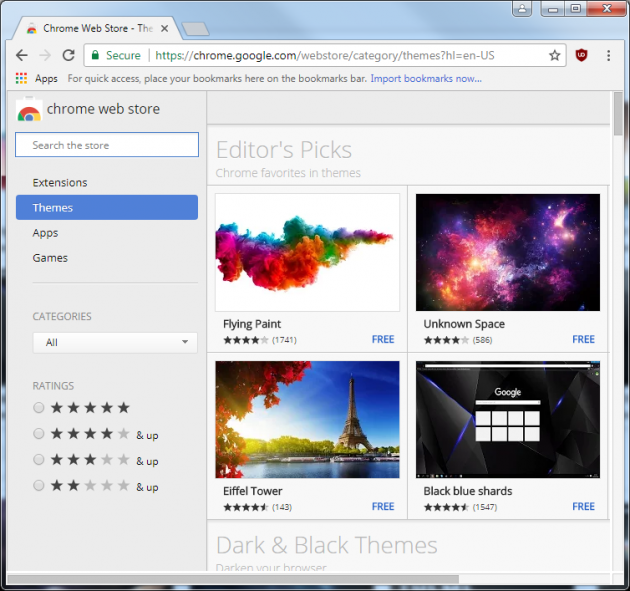The width and height of the screenshot is (630, 591).
Task: Open the Unknown Space title link
Action: pos(464,324)
